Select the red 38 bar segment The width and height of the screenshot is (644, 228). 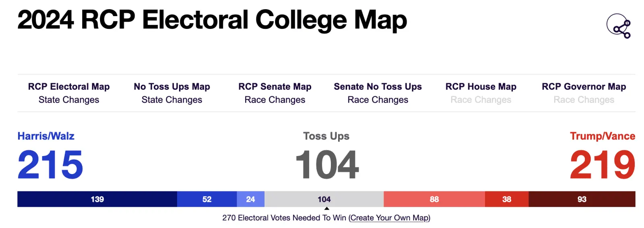pyautogui.click(x=506, y=199)
